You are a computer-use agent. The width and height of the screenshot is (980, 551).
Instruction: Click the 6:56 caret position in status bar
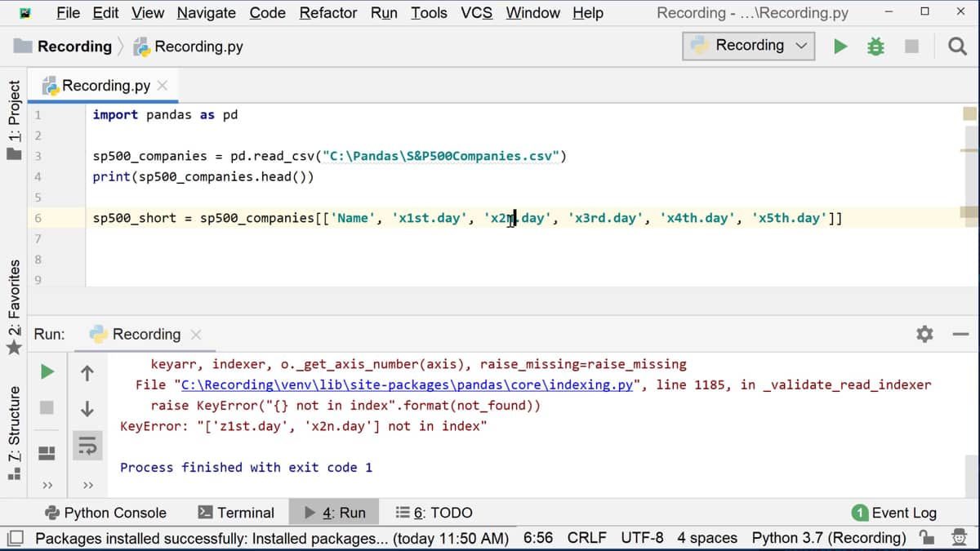[x=538, y=538]
